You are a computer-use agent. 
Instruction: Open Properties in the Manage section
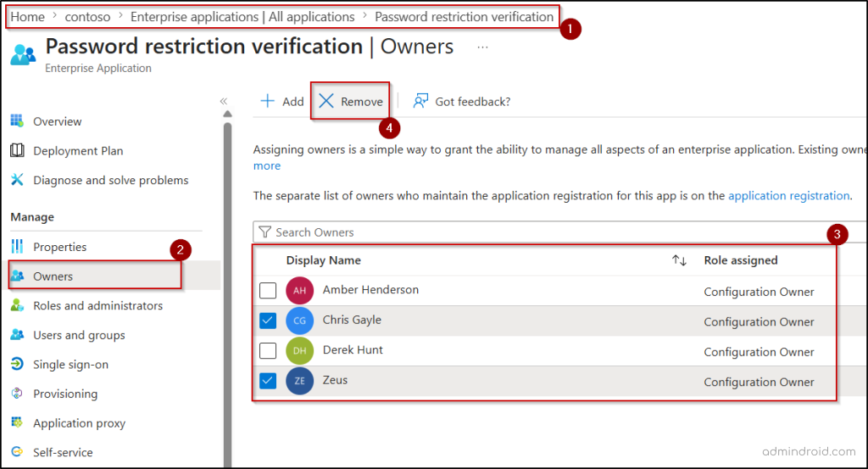point(60,247)
